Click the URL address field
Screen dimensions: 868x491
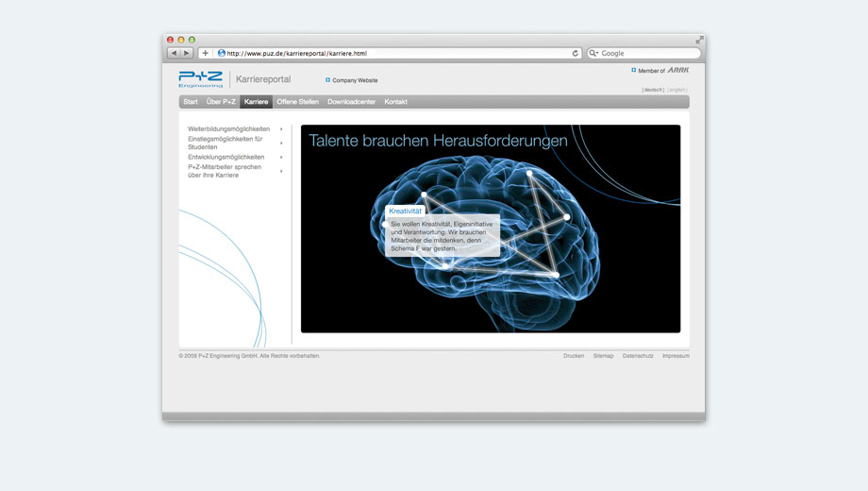[x=396, y=54]
